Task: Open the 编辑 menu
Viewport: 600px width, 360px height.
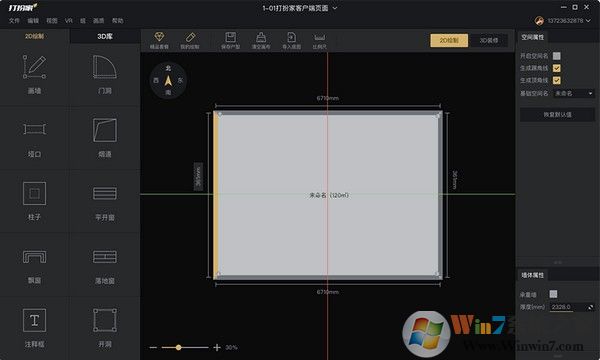Action: [x=33, y=21]
